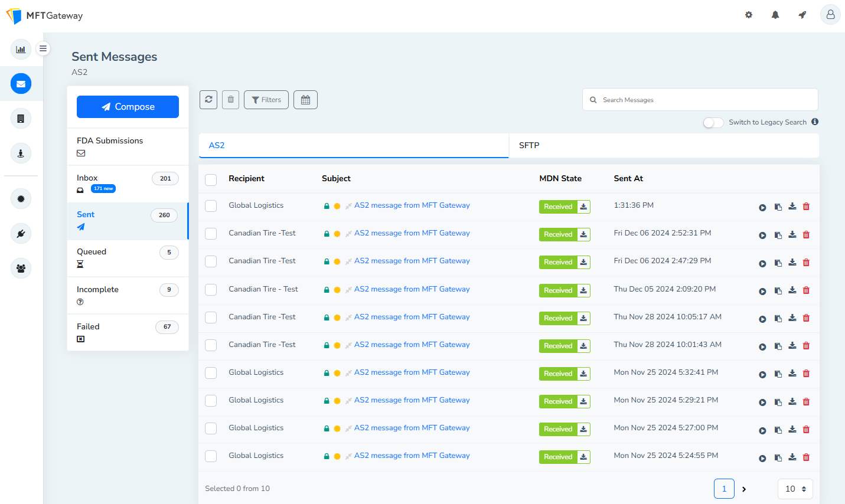845x504 pixels.
Task: Click the rocket icon in header
Action: tap(802, 15)
